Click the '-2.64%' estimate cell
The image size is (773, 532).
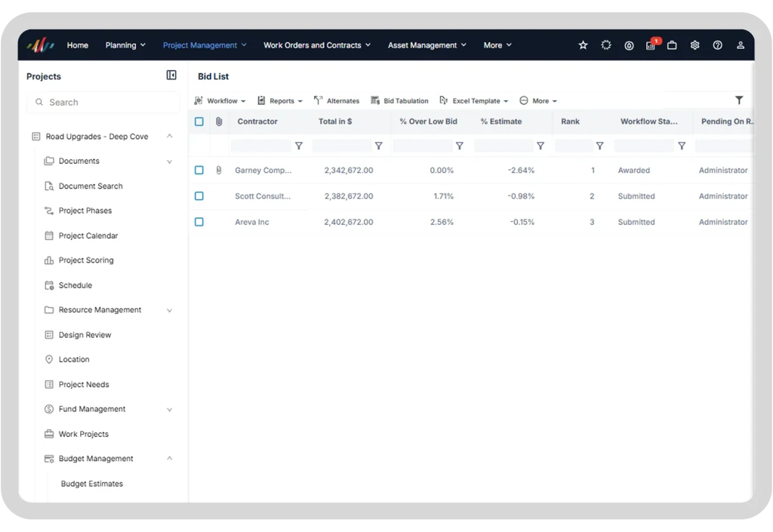tap(521, 171)
